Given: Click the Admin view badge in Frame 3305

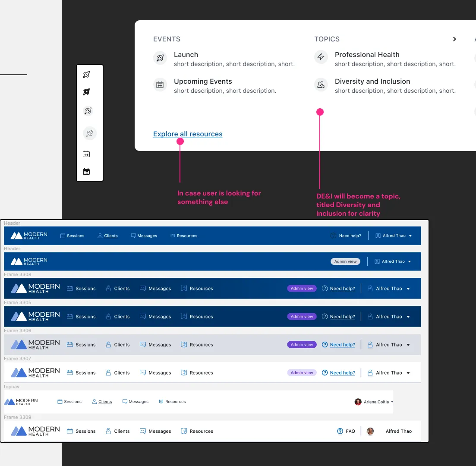Looking at the screenshot, I should pos(302,316).
